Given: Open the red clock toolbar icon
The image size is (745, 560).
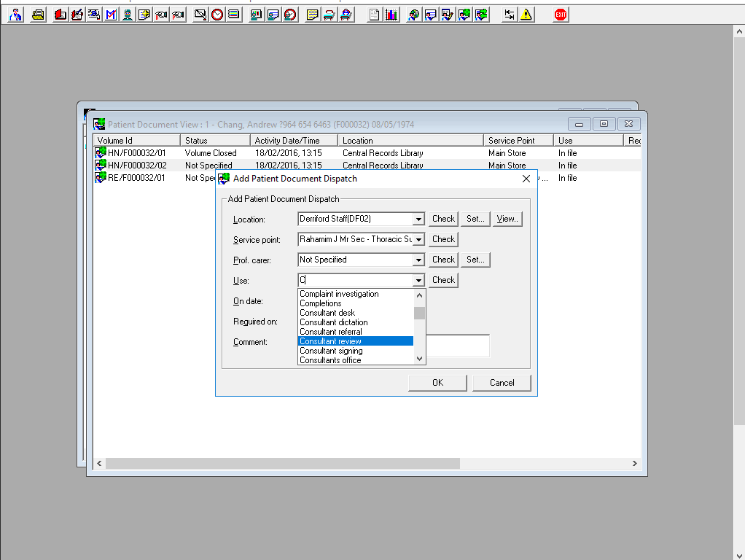Looking at the screenshot, I should [217, 15].
